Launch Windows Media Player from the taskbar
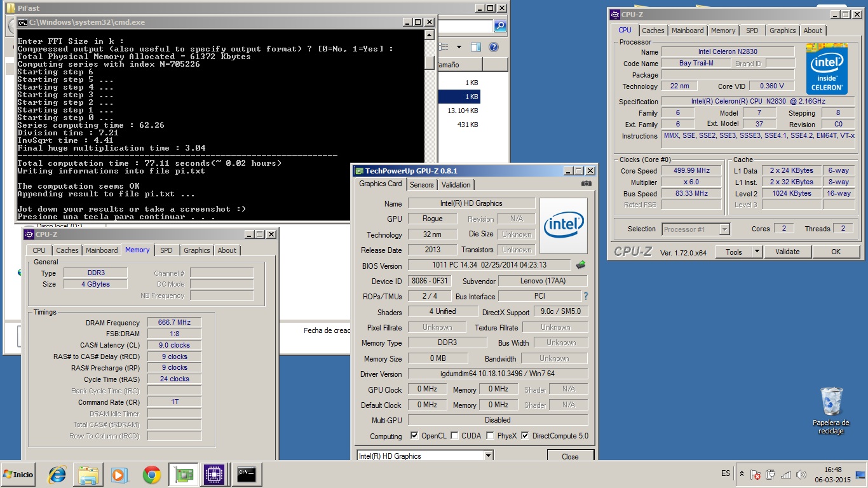 [119, 475]
